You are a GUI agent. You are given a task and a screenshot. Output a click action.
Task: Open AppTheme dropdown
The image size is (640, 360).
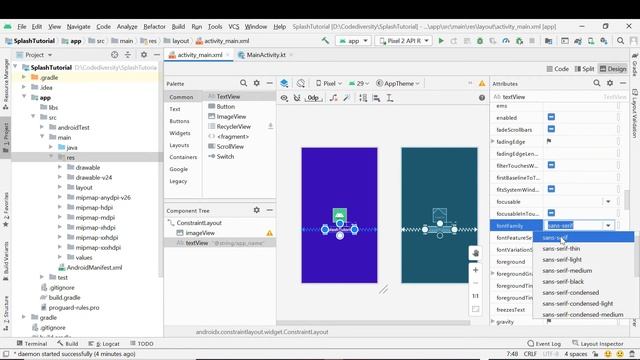coord(398,83)
